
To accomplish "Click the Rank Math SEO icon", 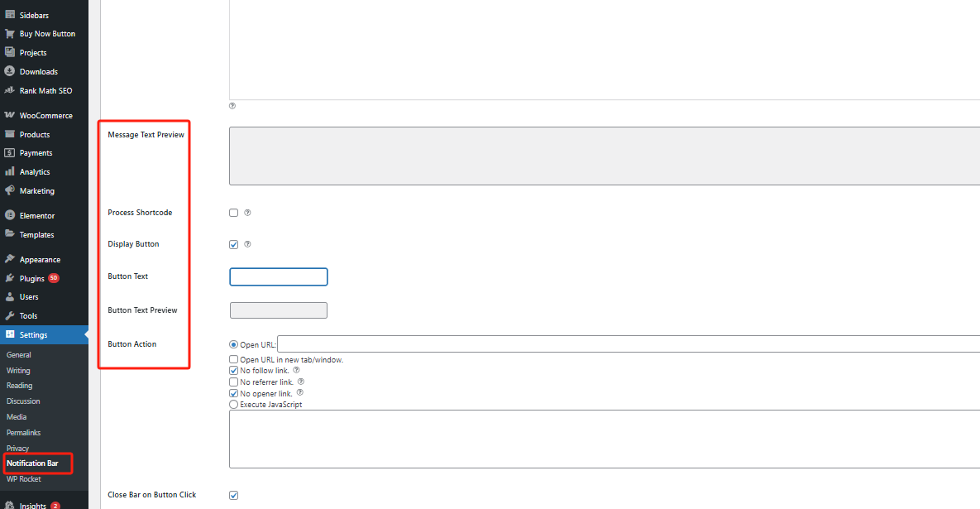I will click(x=10, y=90).
